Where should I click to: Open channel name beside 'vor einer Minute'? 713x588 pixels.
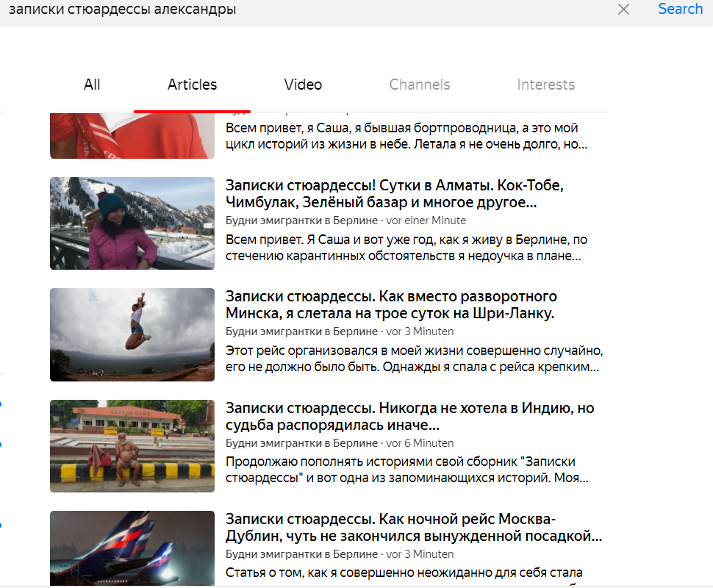[x=301, y=220]
